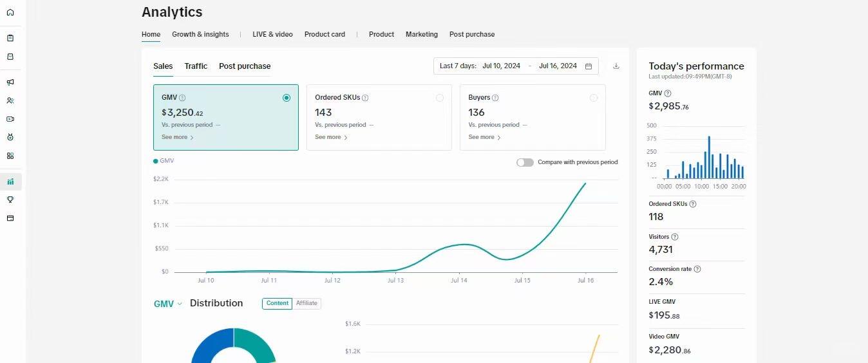Click the calendar icon in the date picker
The height and width of the screenshot is (363, 868).
pos(589,66)
